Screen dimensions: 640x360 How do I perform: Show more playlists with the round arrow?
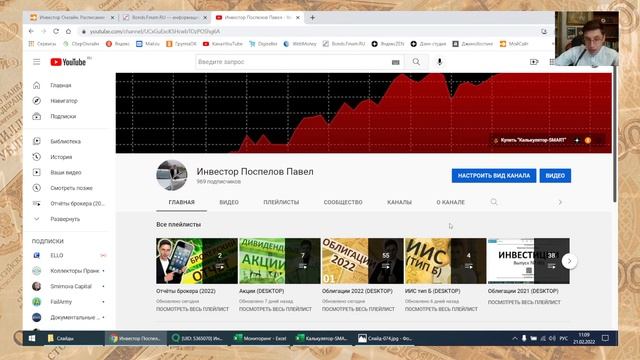pos(569,261)
